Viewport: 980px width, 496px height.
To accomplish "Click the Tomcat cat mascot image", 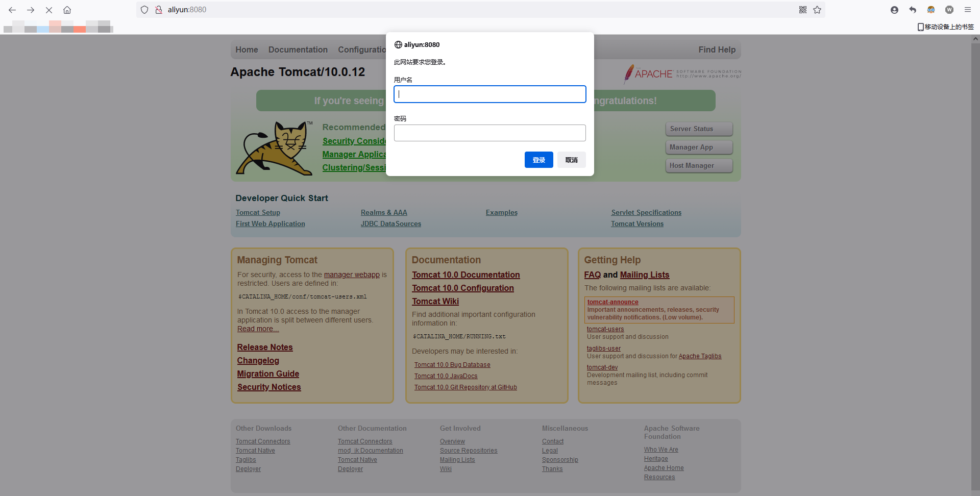I will tap(275, 148).
